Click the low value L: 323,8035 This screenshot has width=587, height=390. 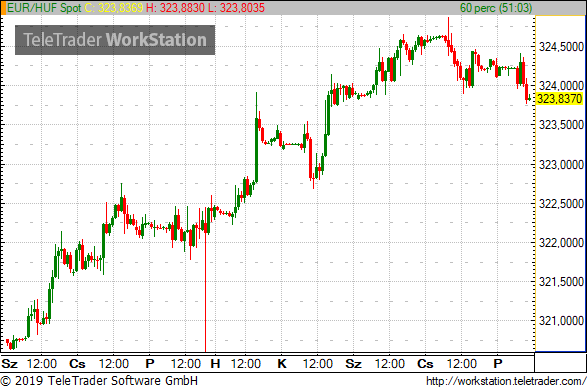pyautogui.click(x=237, y=8)
